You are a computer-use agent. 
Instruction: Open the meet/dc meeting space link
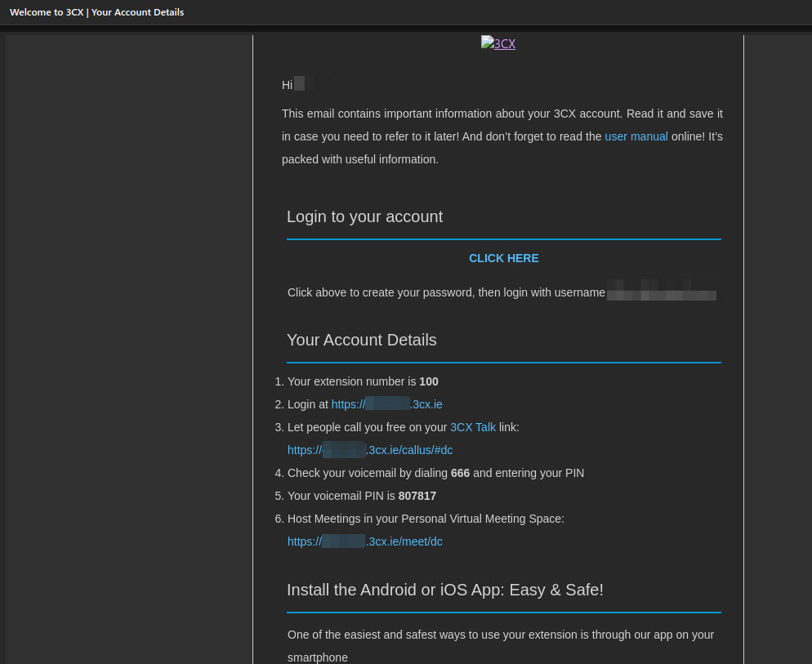(364, 541)
